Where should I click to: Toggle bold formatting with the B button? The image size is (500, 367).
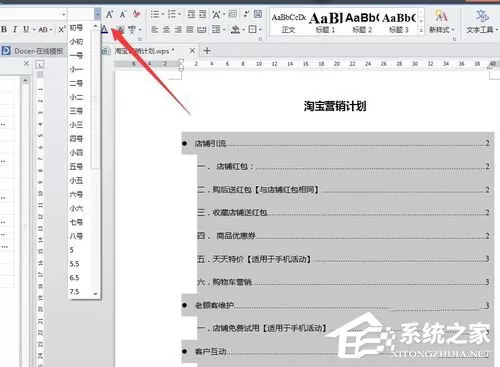(x=4, y=29)
